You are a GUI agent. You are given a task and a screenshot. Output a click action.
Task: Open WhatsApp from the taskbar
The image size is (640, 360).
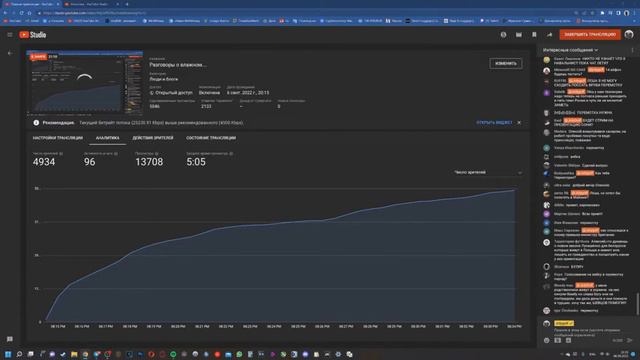[x=239, y=354]
